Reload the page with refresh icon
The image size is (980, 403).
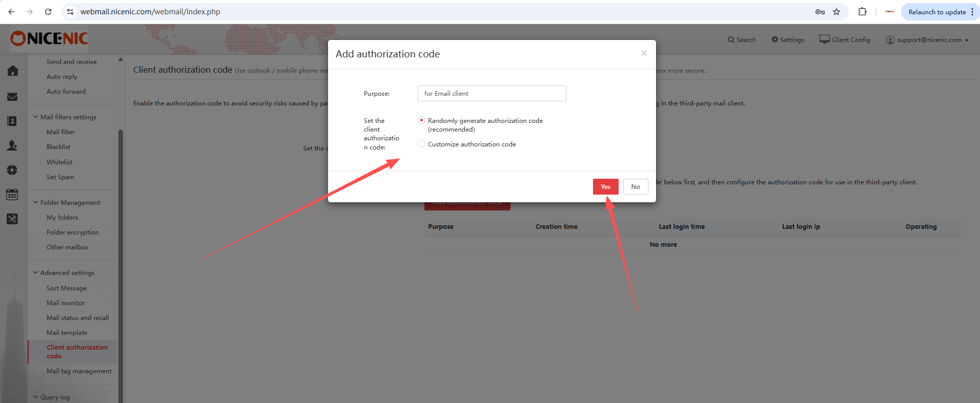48,12
